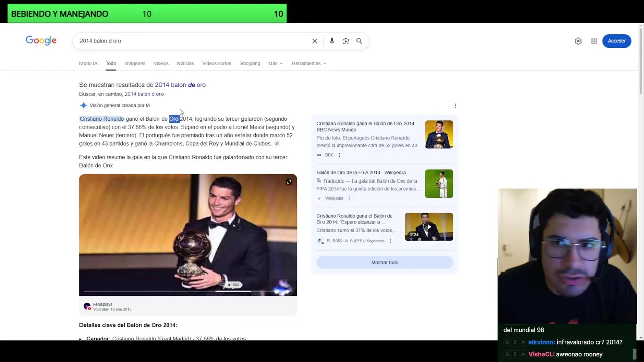Open the Videos cortos tab
The image size is (644, 362).
217,63
